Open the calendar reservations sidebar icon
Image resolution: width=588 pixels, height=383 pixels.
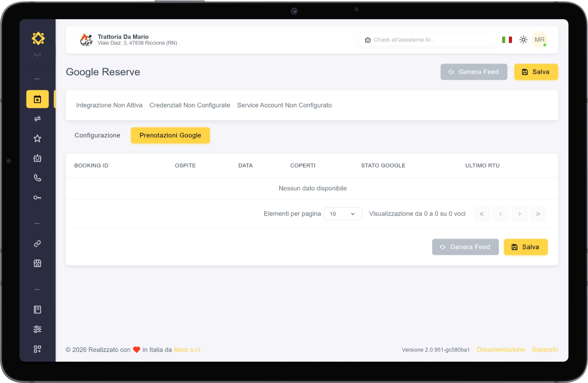click(37, 99)
